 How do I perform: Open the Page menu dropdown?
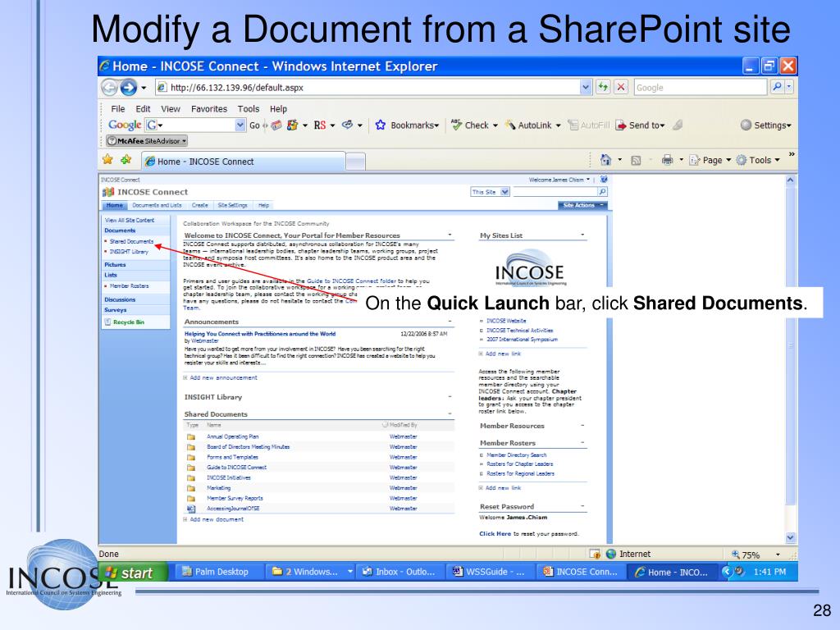pyautogui.click(x=728, y=160)
